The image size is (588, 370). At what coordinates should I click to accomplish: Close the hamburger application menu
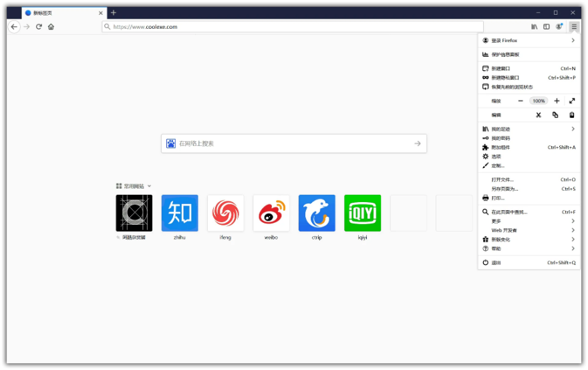coord(574,27)
